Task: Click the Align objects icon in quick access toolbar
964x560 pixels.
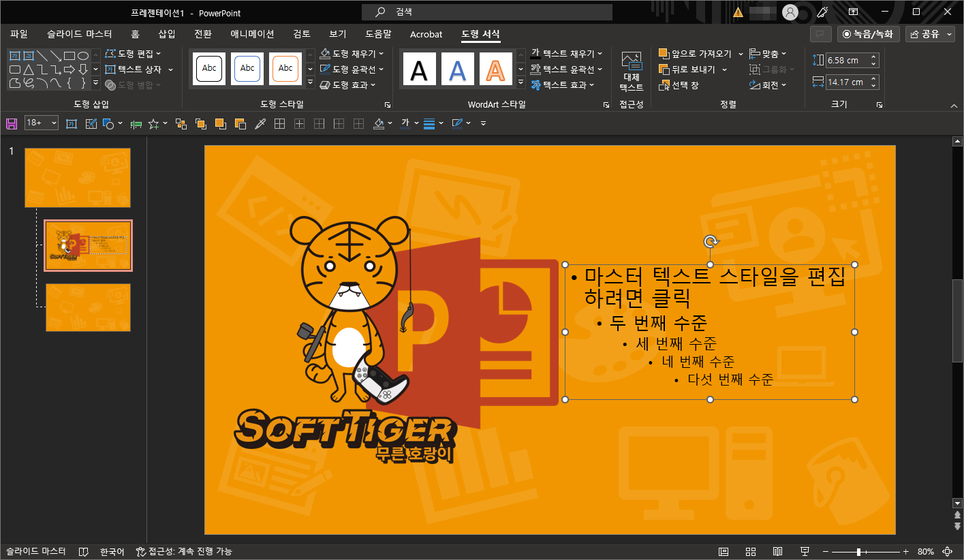Action: (x=136, y=123)
